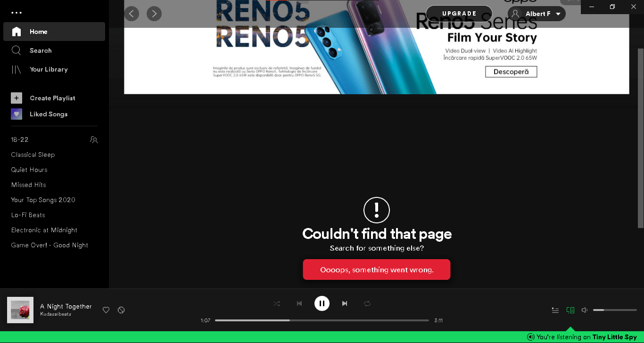The image size is (644, 343).
Task: Click the Descoperă button in the ad
Action: click(x=511, y=72)
